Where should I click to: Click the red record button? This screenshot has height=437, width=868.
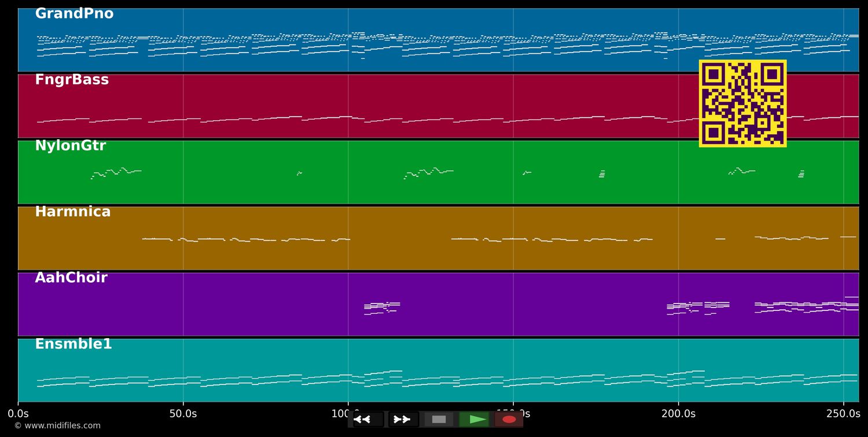[x=509, y=419]
